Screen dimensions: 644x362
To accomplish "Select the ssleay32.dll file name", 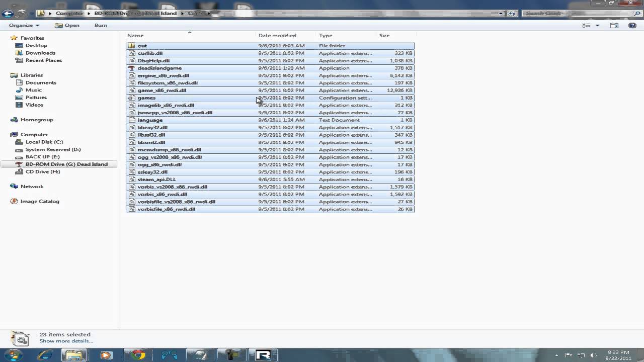I will (152, 172).
